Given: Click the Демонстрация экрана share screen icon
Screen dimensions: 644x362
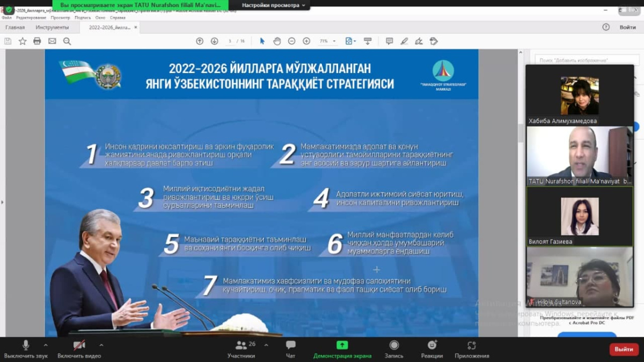Looking at the screenshot, I should 342,345.
